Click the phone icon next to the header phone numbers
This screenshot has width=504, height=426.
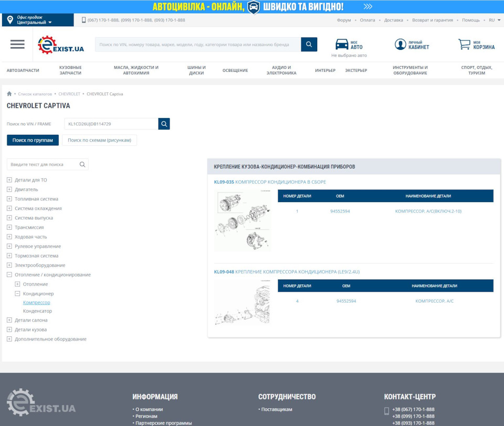(83, 20)
